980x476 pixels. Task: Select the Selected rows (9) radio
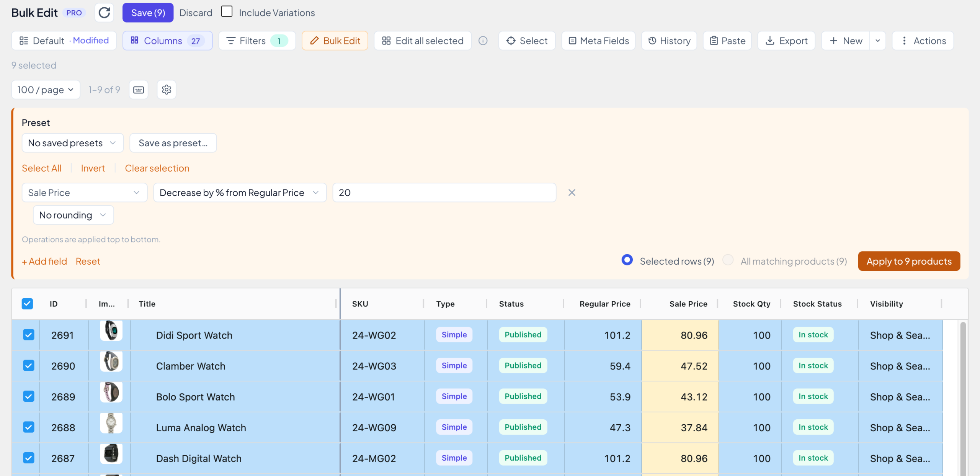(x=627, y=260)
